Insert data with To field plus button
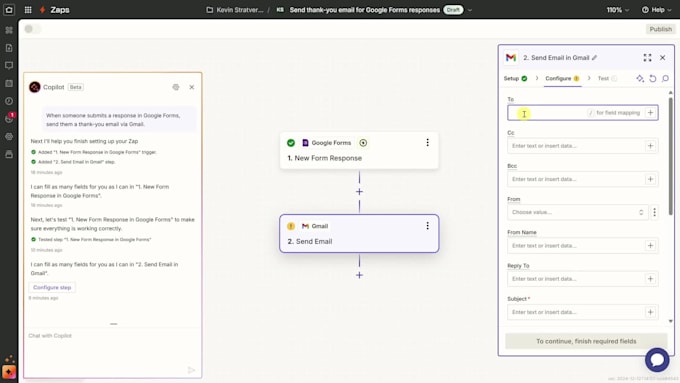 pyautogui.click(x=650, y=113)
